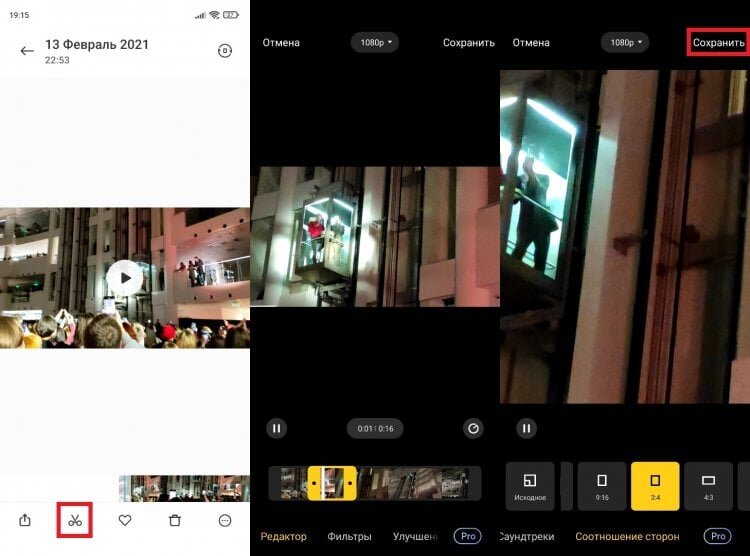Tap the heart favorite icon
The height and width of the screenshot is (556, 750).
click(125, 520)
